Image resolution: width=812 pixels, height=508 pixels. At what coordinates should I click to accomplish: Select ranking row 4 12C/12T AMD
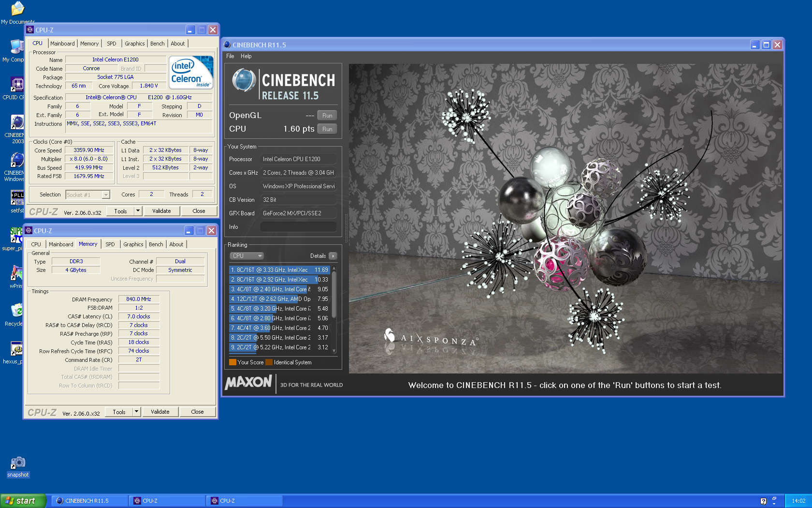point(279,299)
